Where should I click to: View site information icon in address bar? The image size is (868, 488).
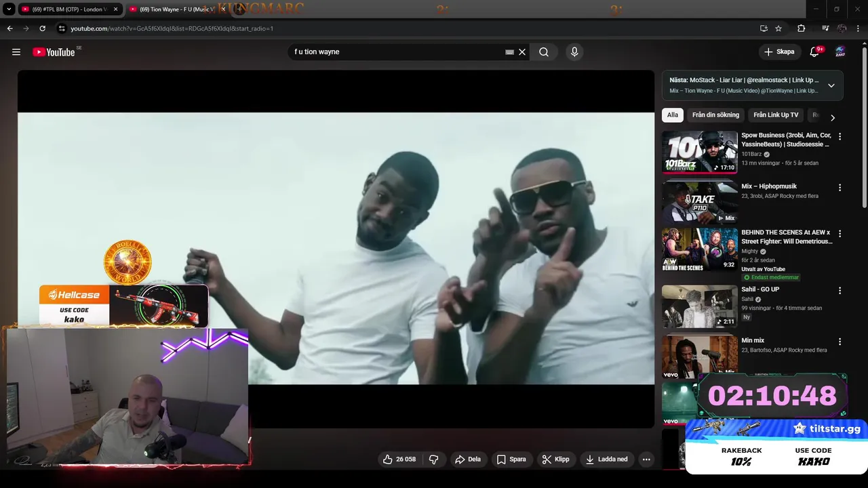[61, 28]
